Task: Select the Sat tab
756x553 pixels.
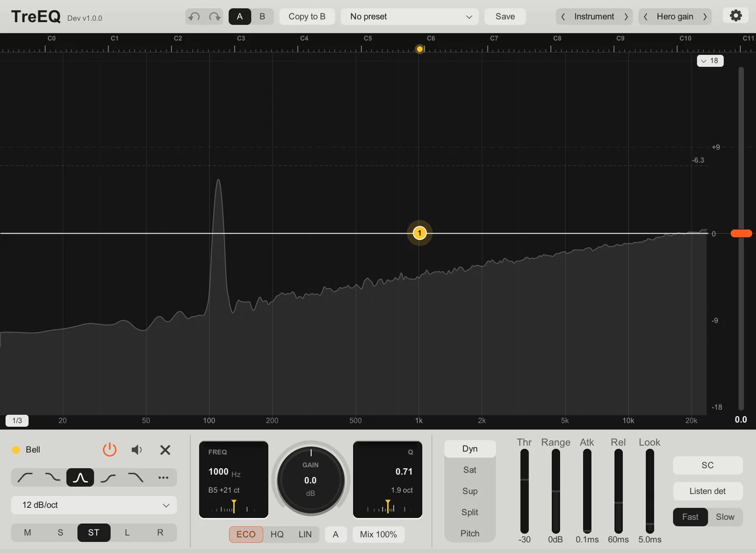Action: tap(470, 470)
